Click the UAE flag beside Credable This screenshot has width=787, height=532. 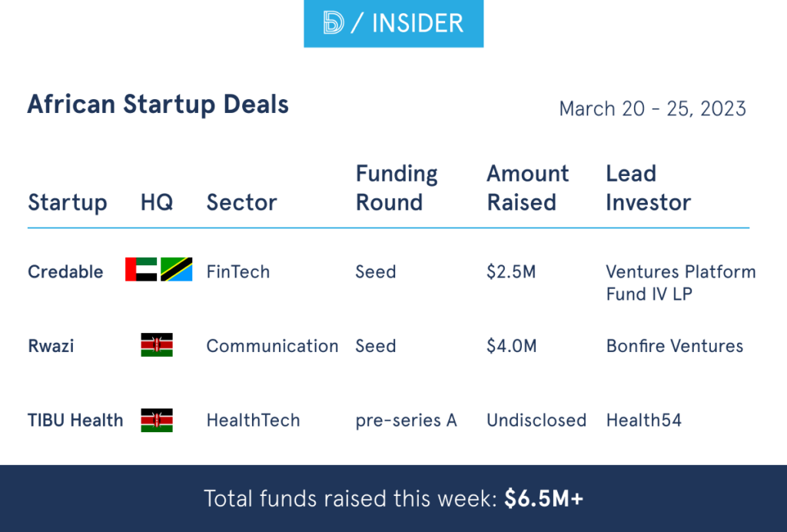click(141, 270)
